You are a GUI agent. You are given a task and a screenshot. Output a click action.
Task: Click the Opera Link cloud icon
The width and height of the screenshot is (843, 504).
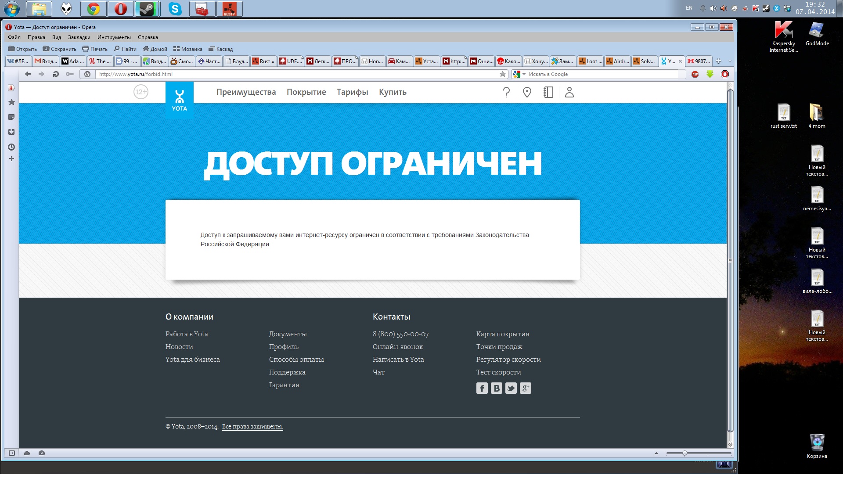[27, 453]
